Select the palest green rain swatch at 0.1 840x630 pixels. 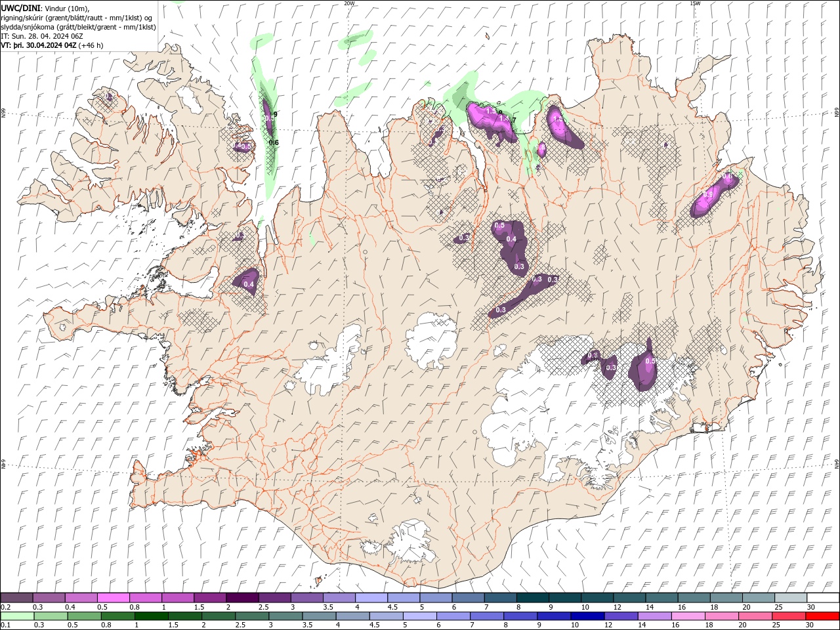tap(17, 616)
